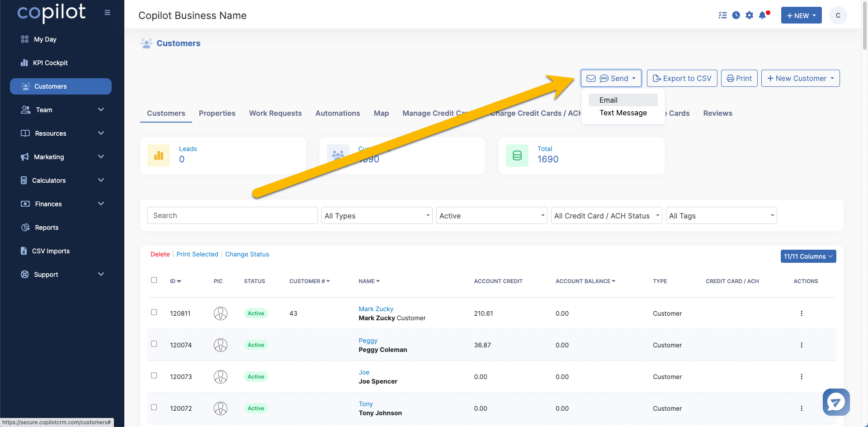
Task: Click profile picture for customer 120072
Action: [x=221, y=408]
